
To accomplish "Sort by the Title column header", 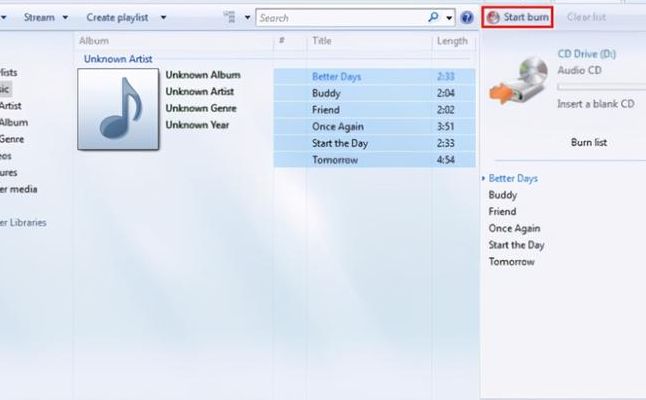I will pos(322,41).
